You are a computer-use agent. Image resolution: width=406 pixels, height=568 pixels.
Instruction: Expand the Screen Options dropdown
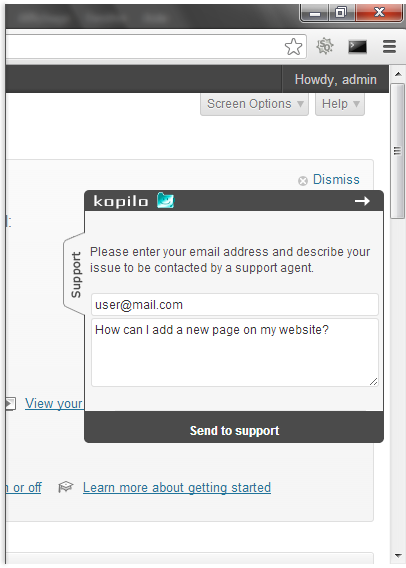(255, 104)
